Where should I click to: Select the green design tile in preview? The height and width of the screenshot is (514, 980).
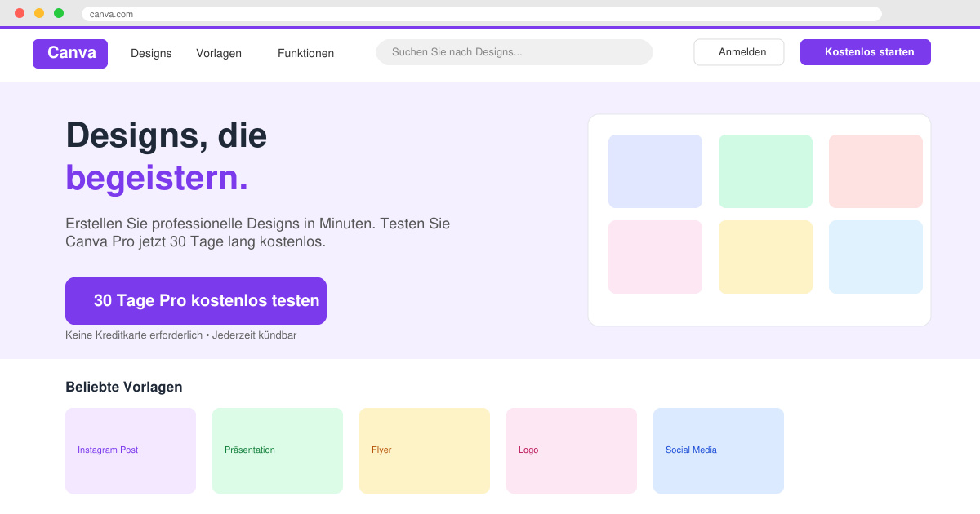[765, 171]
